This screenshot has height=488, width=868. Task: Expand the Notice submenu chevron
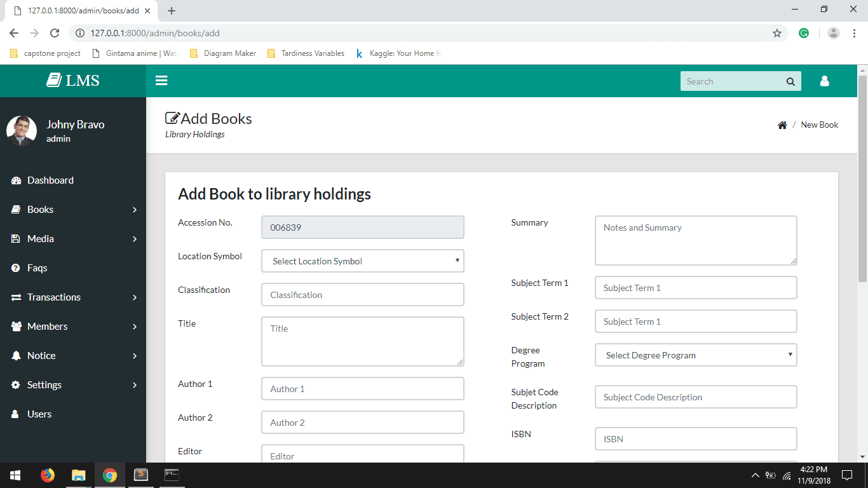click(x=134, y=355)
